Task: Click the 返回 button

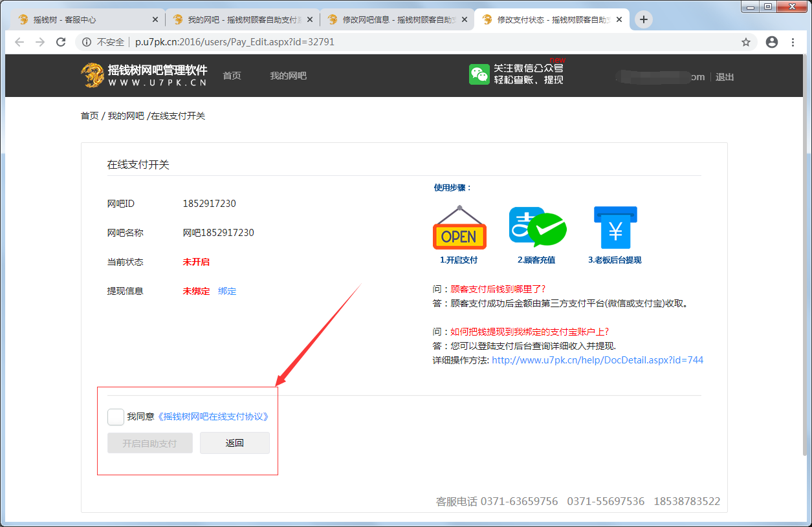Action: 234,444
